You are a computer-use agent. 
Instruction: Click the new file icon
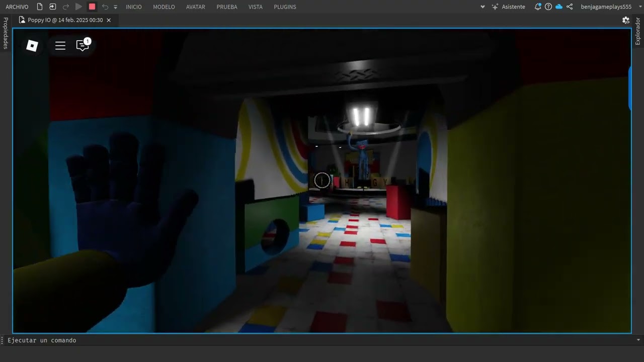click(40, 7)
